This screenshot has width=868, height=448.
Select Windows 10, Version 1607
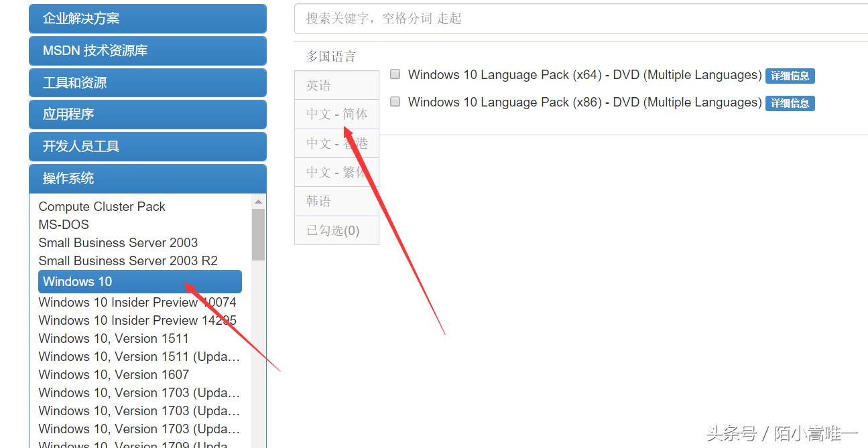(x=114, y=375)
